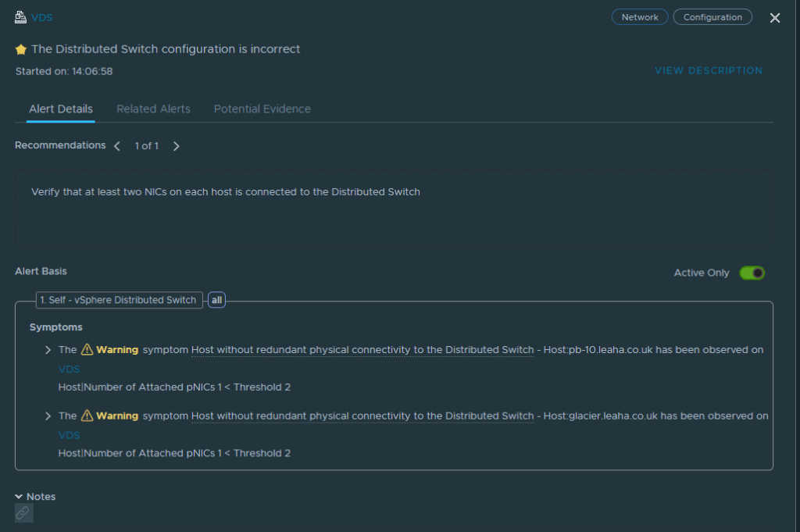
Task: Click the View Description link
Action: click(x=709, y=71)
